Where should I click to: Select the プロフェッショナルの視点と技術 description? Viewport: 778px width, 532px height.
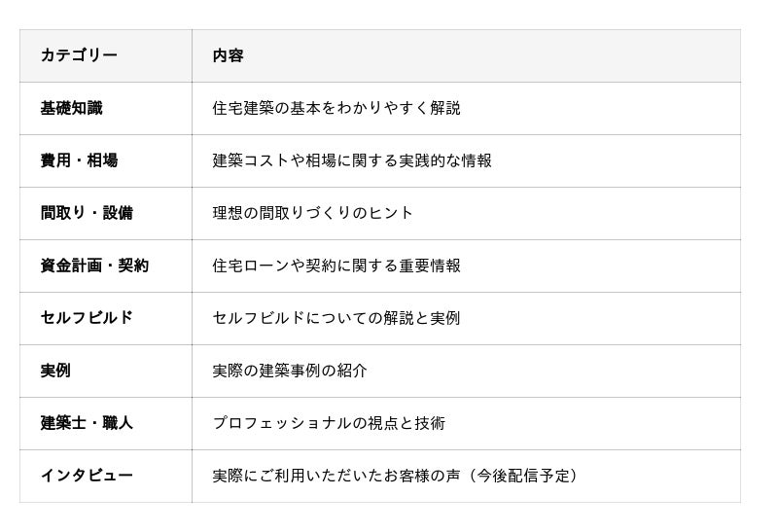(x=329, y=423)
